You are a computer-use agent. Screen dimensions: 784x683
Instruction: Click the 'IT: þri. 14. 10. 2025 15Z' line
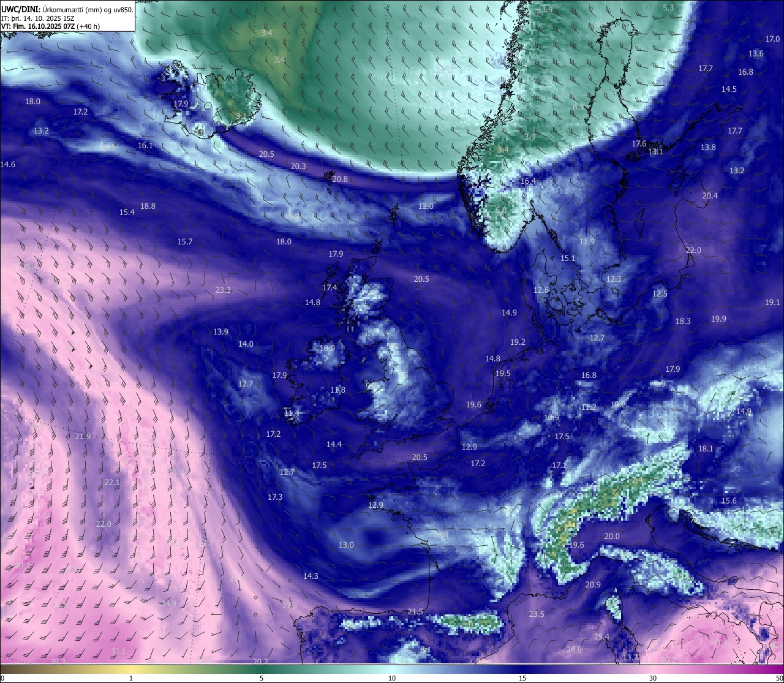[39, 18]
